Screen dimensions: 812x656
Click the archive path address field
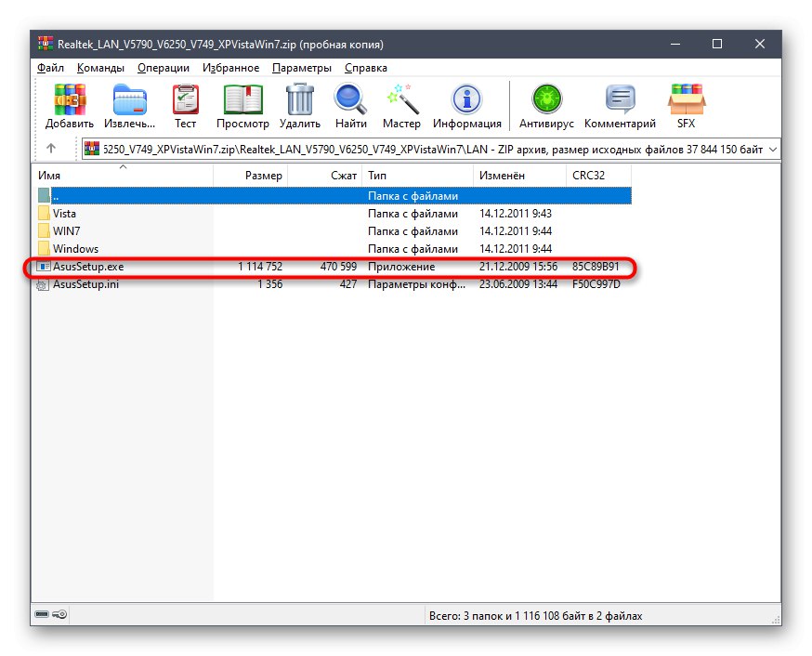431,149
